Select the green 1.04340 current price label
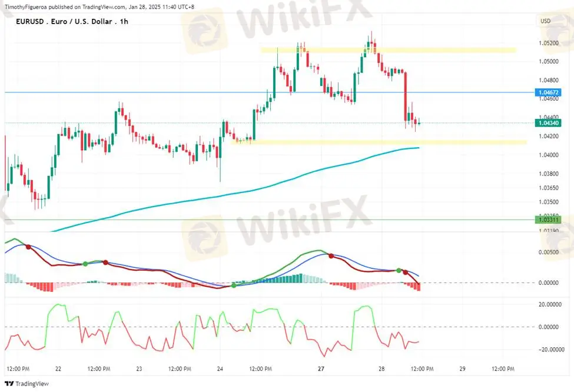Image resolution: width=574 pixels, height=392 pixels. click(x=548, y=123)
